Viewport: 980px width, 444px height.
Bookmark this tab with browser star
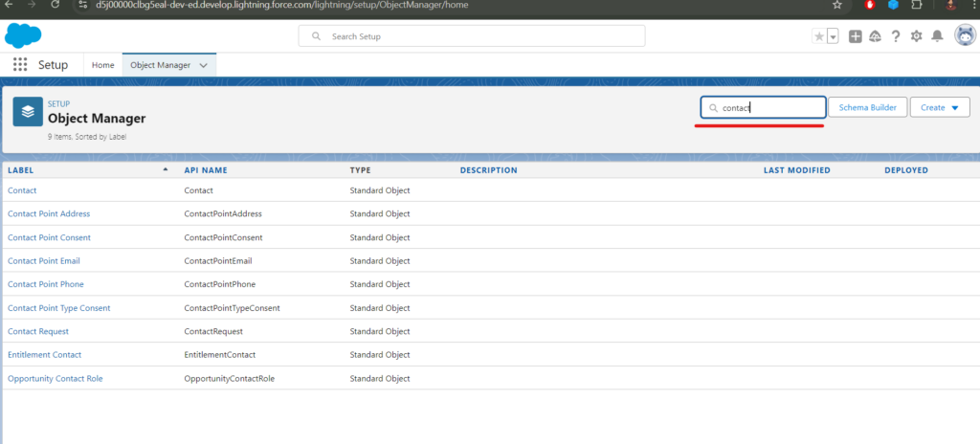tap(837, 5)
